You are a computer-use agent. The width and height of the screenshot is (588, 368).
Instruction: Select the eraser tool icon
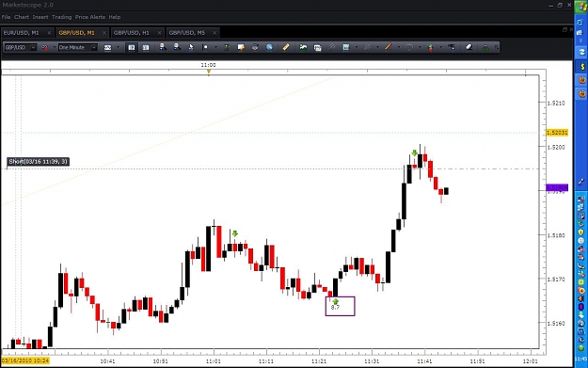[469, 47]
